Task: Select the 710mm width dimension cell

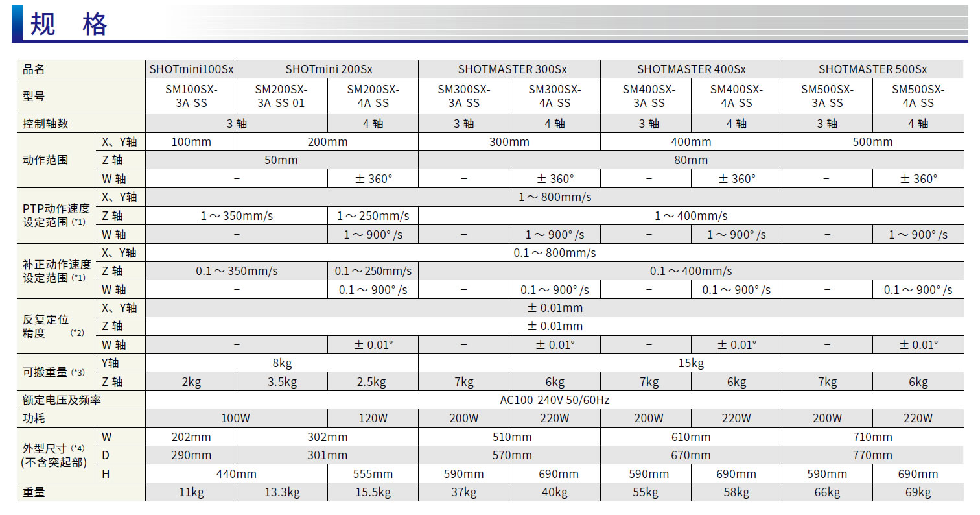Action: pyautogui.click(x=872, y=437)
